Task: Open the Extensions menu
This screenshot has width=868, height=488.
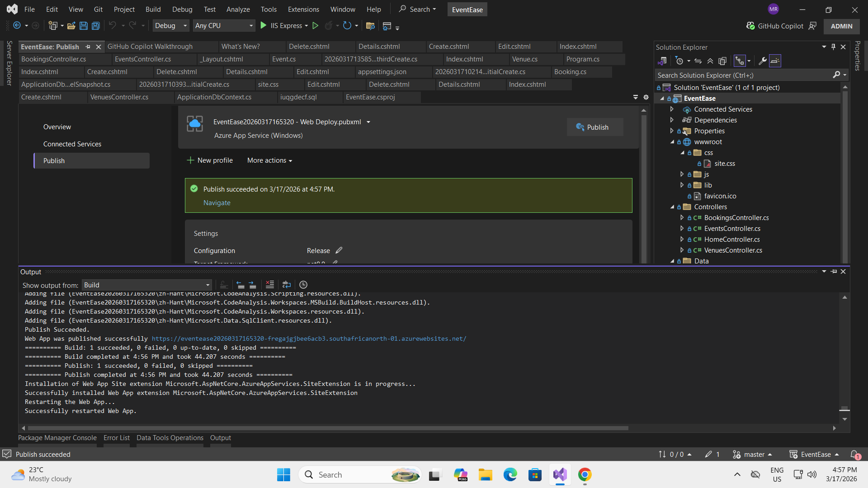Action: [x=303, y=9]
